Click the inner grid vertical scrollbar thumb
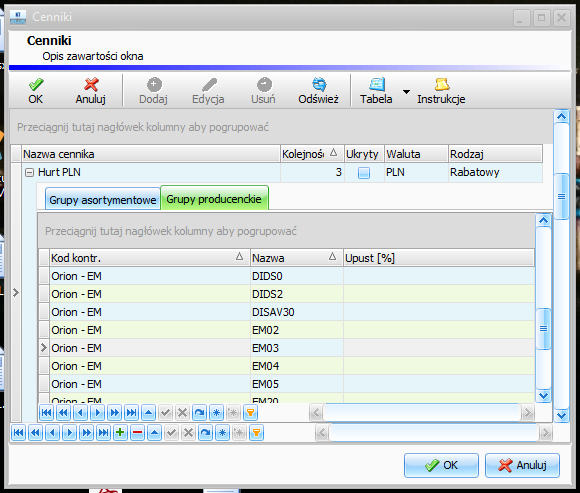Viewport: 580px width, 493px height. (x=543, y=328)
